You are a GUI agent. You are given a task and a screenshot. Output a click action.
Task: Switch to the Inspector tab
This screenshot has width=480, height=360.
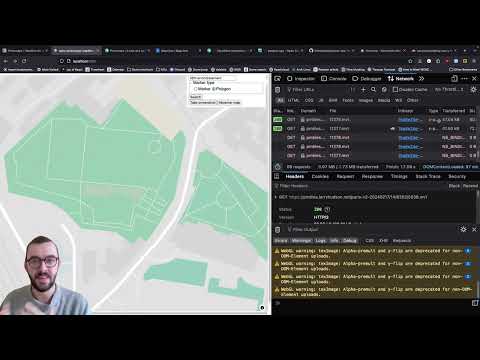(301, 79)
